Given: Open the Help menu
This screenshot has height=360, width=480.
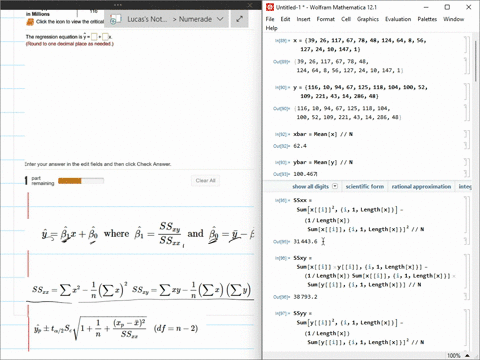Looking at the screenshot, I should click(x=271, y=28).
